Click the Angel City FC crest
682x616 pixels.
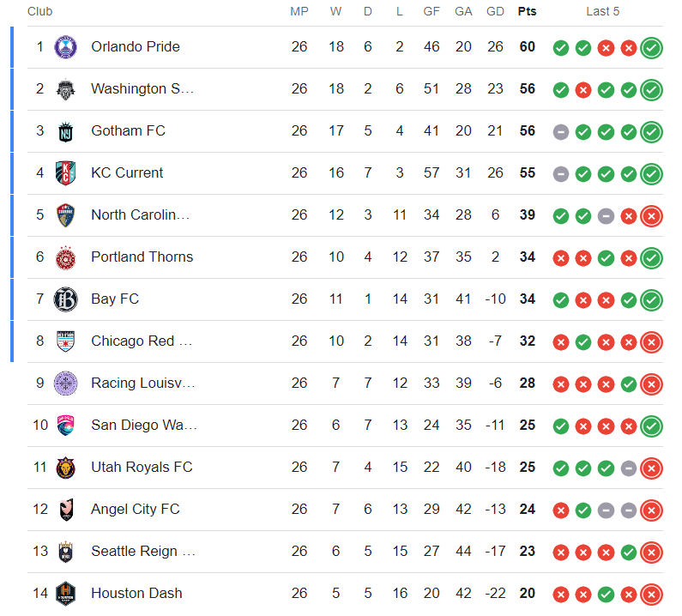(x=66, y=510)
